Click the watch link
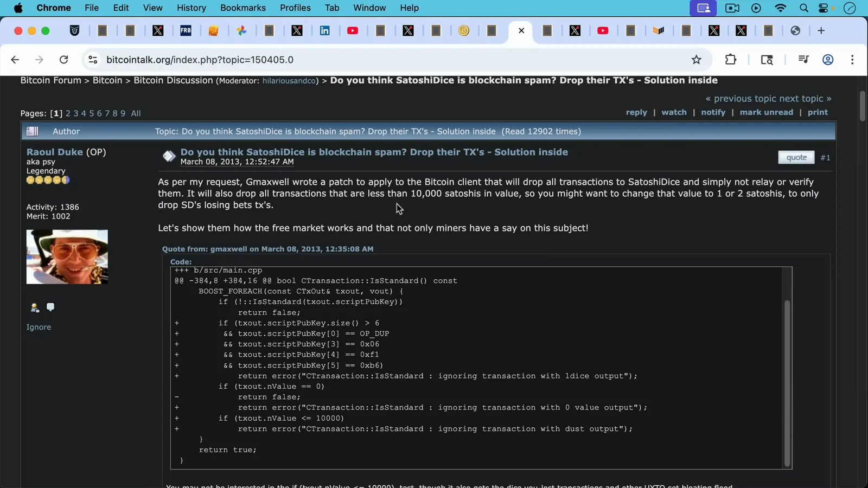The width and height of the screenshot is (868, 488). [674, 112]
